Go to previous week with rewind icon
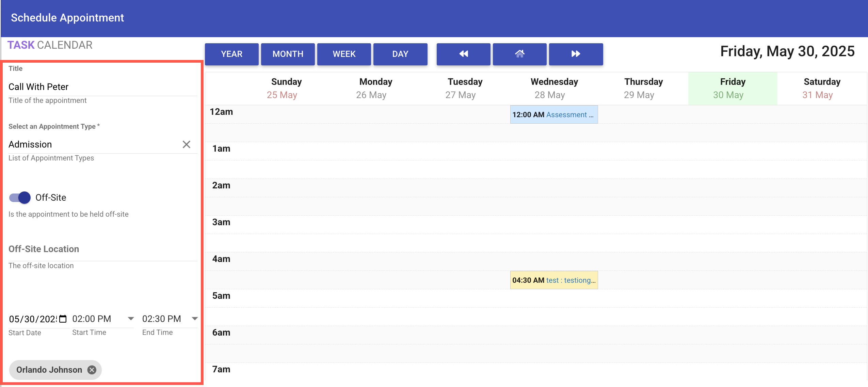The height and width of the screenshot is (387, 868). (x=463, y=54)
